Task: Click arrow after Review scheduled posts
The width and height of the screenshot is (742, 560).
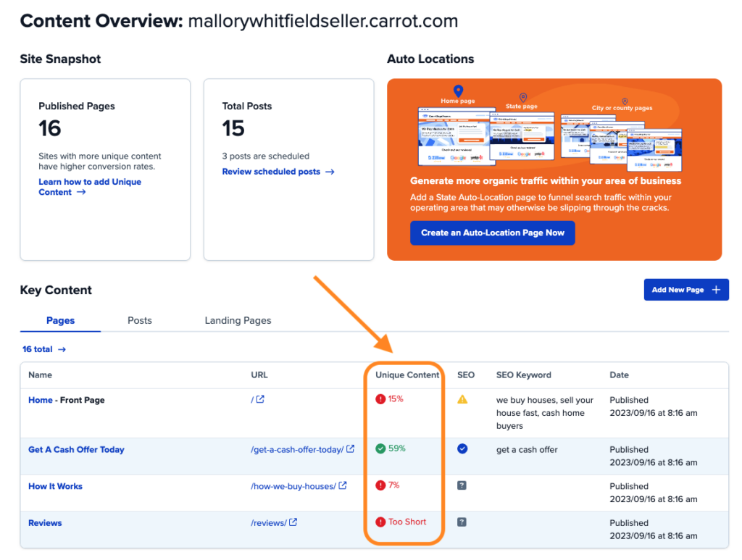Action: click(x=330, y=172)
